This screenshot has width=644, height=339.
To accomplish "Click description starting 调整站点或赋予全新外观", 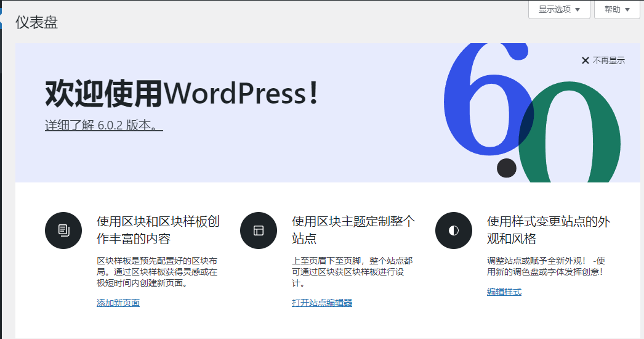I will (x=546, y=266).
